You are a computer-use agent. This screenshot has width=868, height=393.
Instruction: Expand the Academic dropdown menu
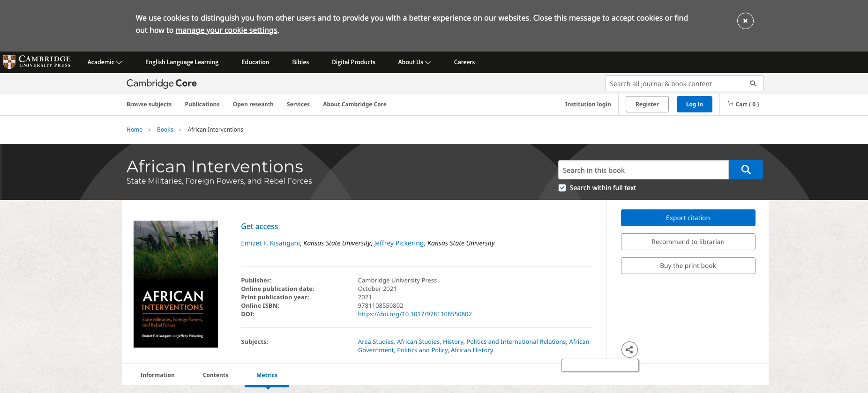pyautogui.click(x=105, y=62)
